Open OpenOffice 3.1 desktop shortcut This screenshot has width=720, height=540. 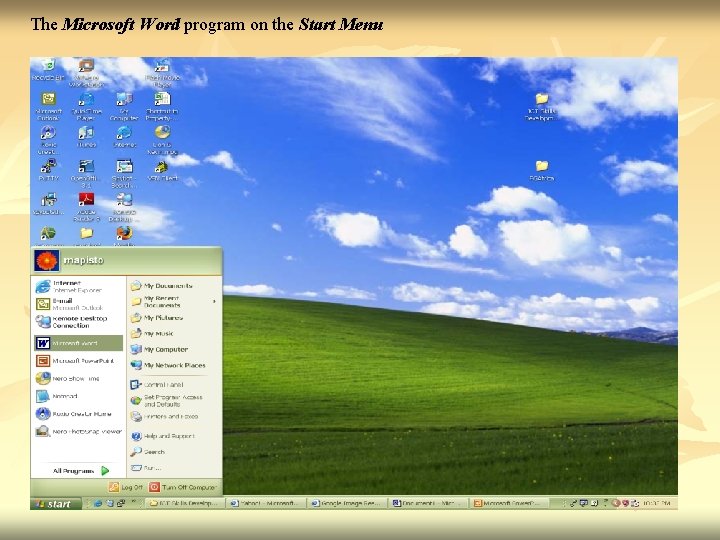[x=86, y=173]
